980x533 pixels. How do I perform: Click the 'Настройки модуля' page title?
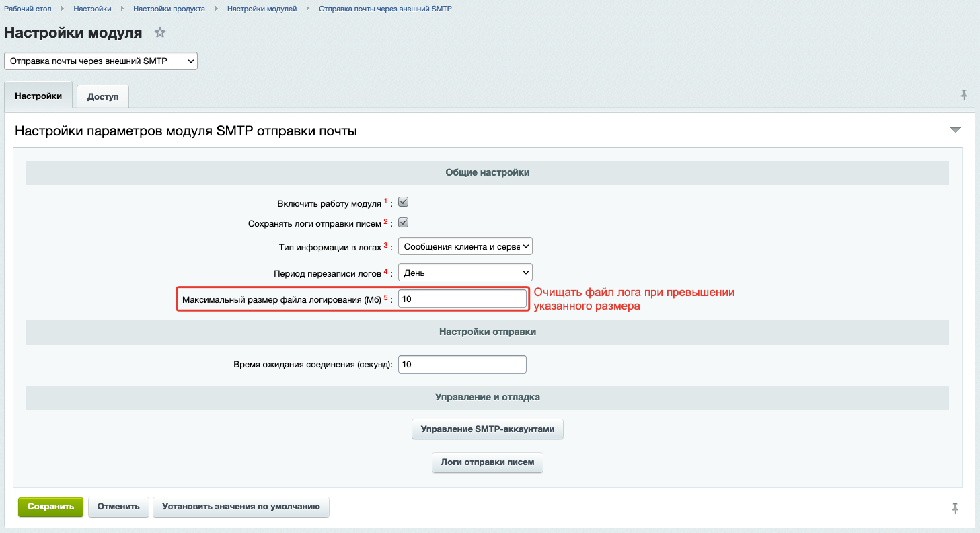[73, 32]
